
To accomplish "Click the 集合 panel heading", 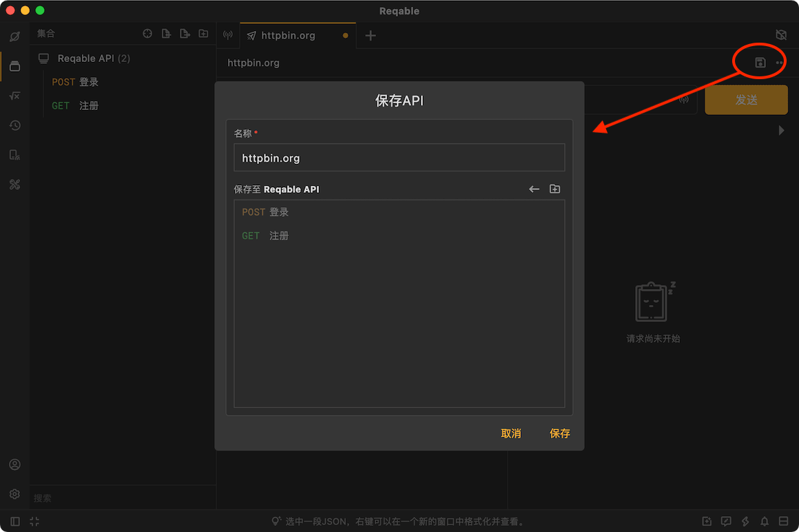I will [x=46, y=34].
